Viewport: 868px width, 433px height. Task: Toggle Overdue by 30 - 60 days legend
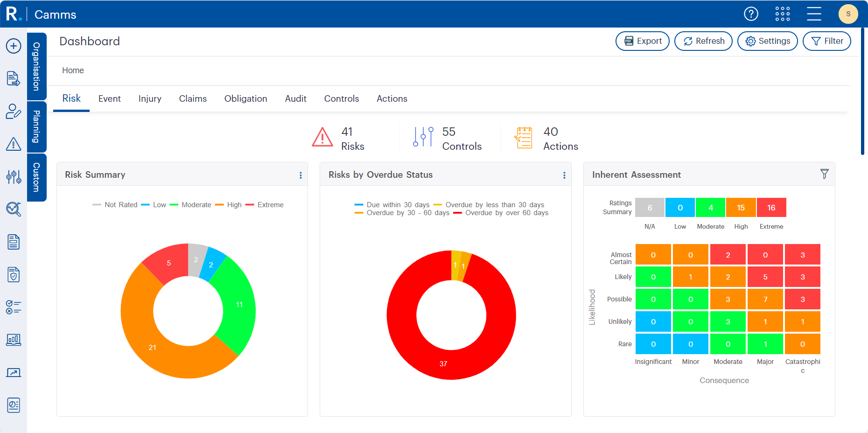[402, 213]
